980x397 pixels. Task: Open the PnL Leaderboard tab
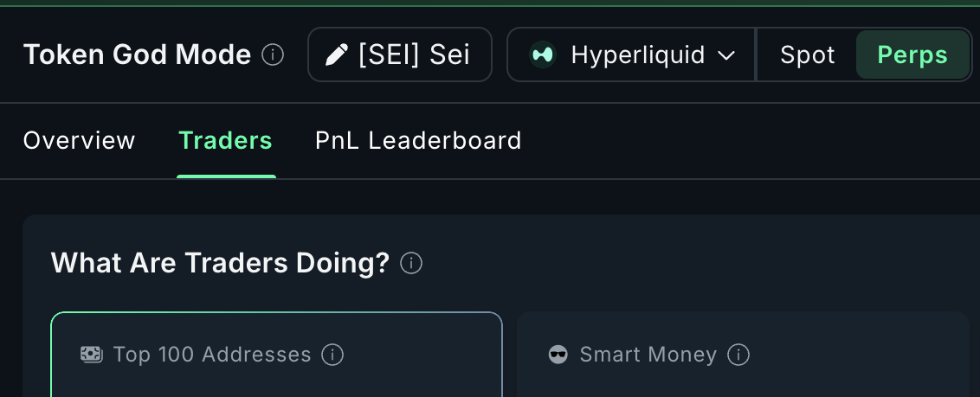pos(418,140)
